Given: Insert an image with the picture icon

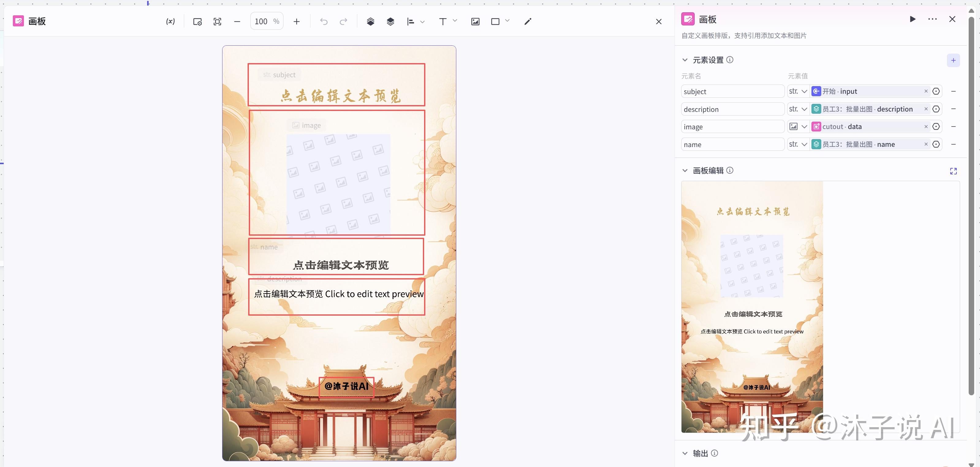Looking at the screenshot, I should [475, 22].
